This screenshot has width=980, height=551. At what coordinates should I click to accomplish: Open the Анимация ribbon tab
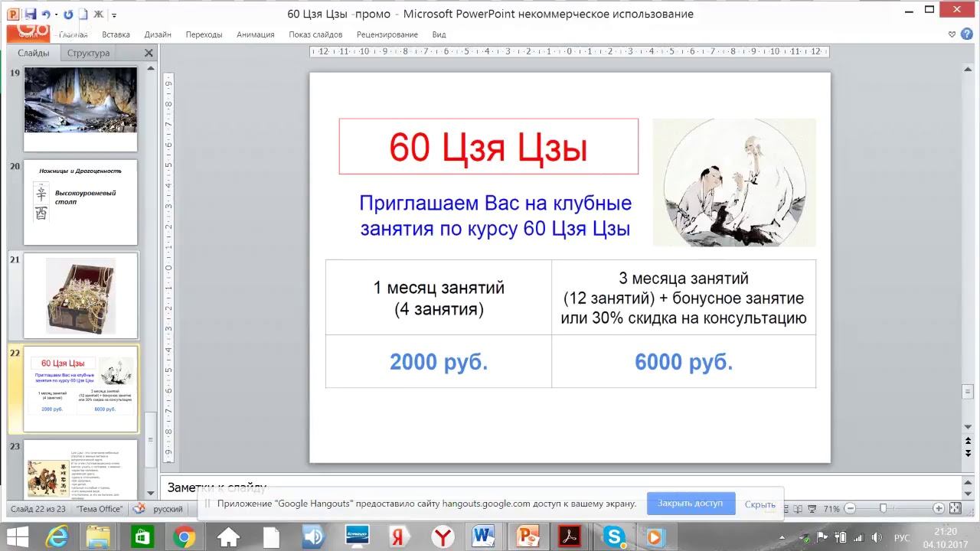[255, 34]
